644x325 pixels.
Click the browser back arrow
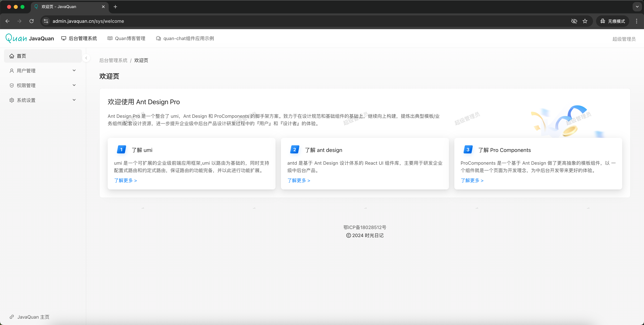pyautogui.click(x=8, y=21)
